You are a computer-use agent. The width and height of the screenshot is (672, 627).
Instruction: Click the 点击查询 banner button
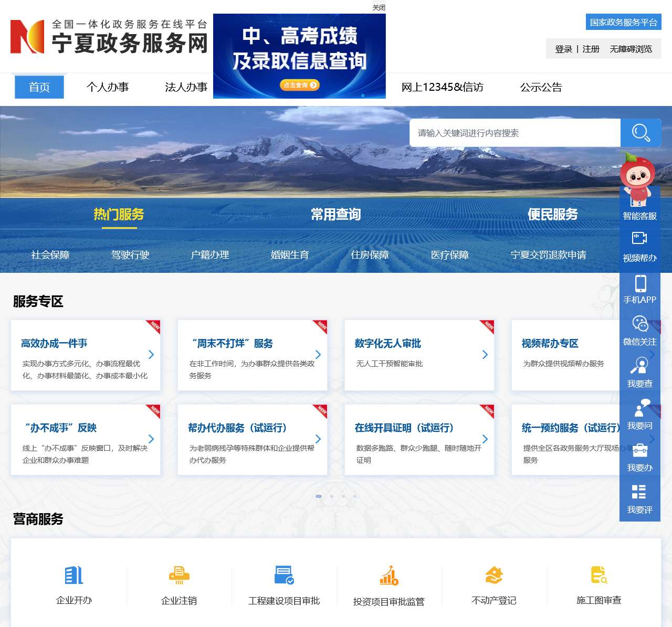pyautogui.click(x=299, y=85)
